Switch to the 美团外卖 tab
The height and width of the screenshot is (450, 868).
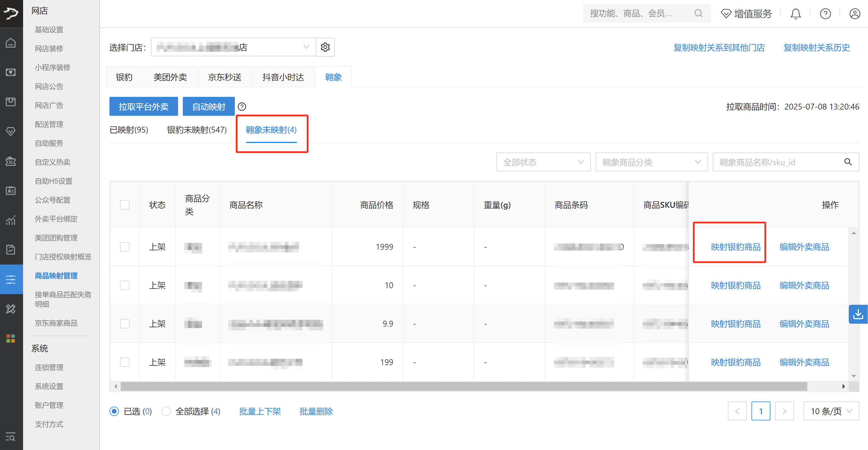(170, 77)
